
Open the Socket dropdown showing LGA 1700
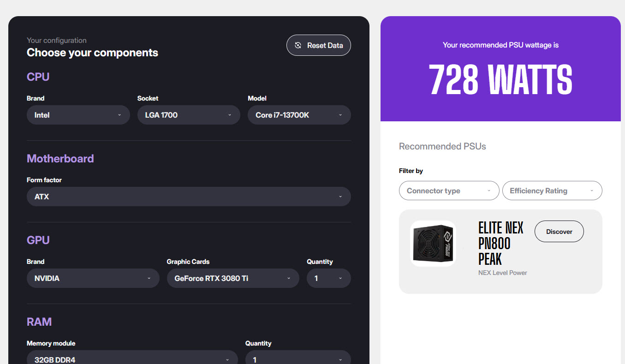(189, 115)
